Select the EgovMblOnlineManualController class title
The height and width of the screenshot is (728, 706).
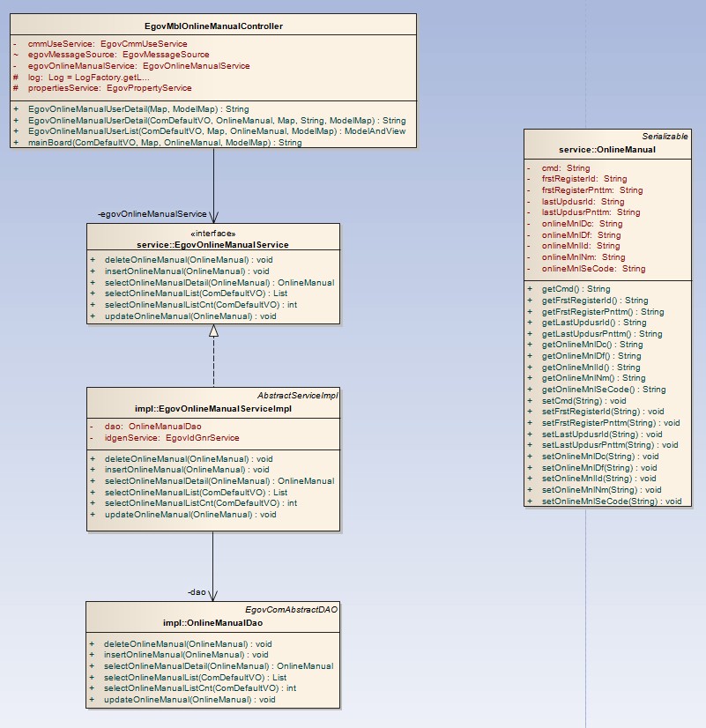pos(213,26)
